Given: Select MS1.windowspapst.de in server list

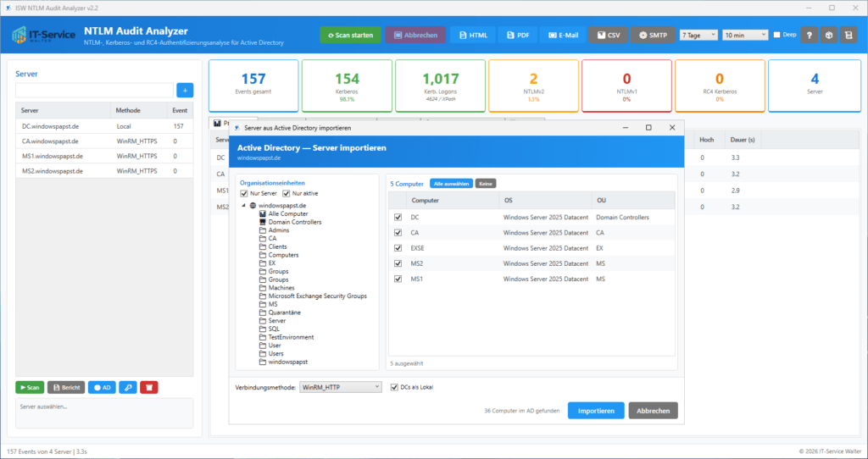Looking at the screenshot, I should click(104, 156).
